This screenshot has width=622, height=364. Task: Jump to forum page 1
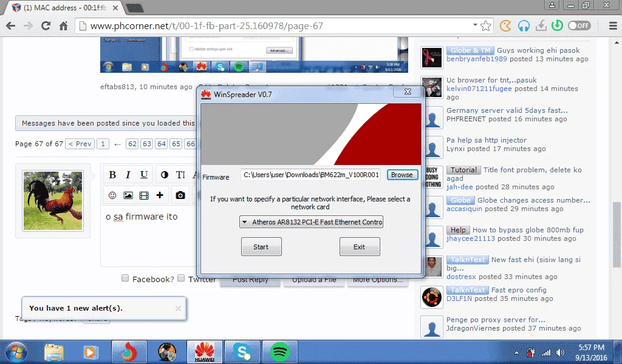click(x=103, y=144)
